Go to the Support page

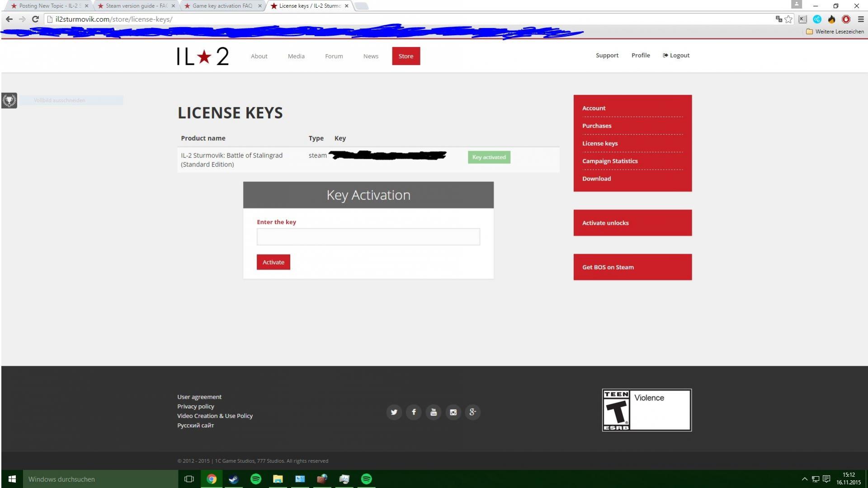click(607, 55)
